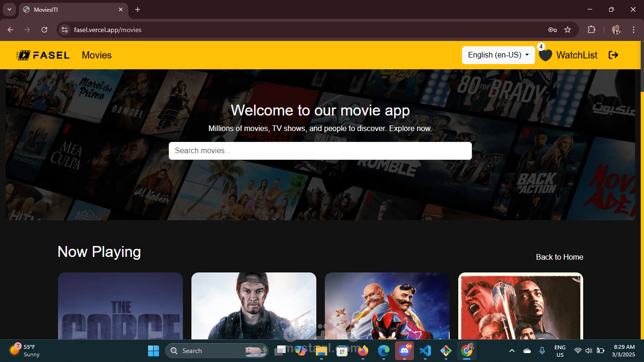644x362 pixels.
Task: Open the Git app from taskbar
Action: (x=446, y=351)
